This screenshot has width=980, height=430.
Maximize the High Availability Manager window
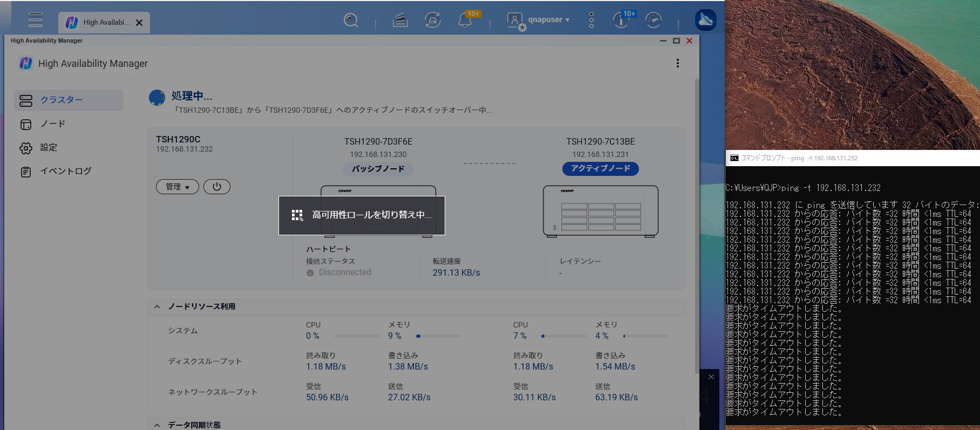click(x=676, y=41)
